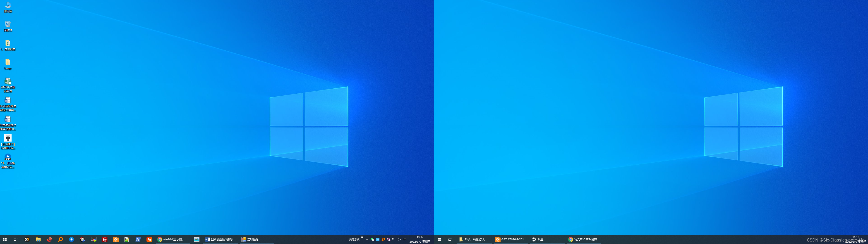Select the 正点原子 I.MX6U file icon

pos(8,142)
